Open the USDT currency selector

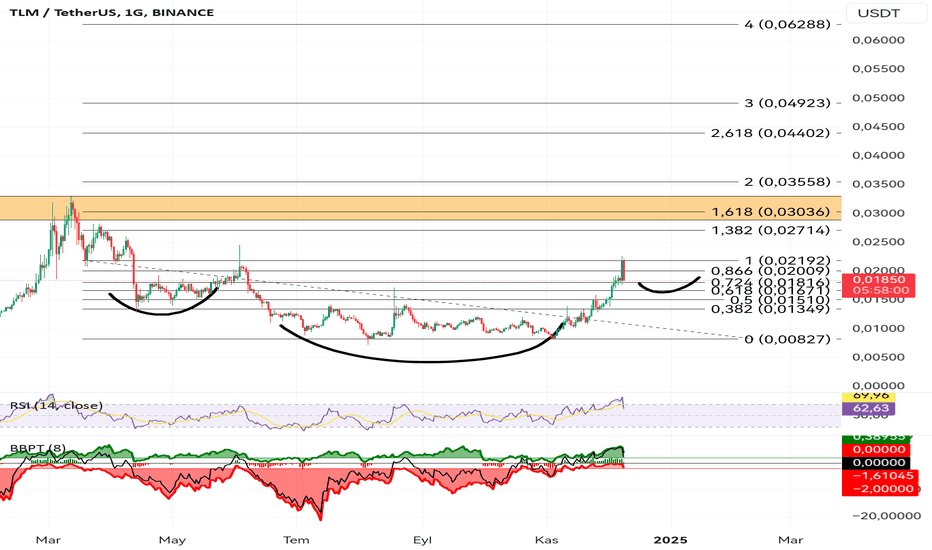click(x=878, y=12)
